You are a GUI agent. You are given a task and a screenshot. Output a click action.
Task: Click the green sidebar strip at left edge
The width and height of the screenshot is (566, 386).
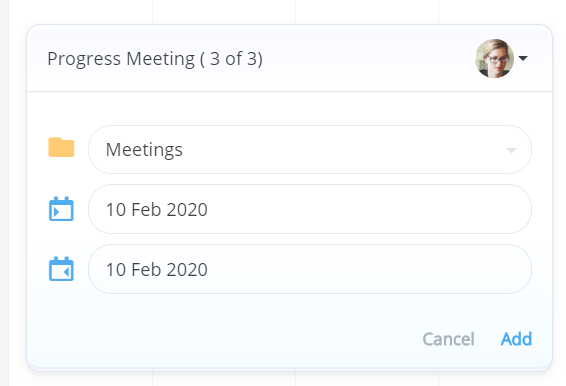[4, 193]
